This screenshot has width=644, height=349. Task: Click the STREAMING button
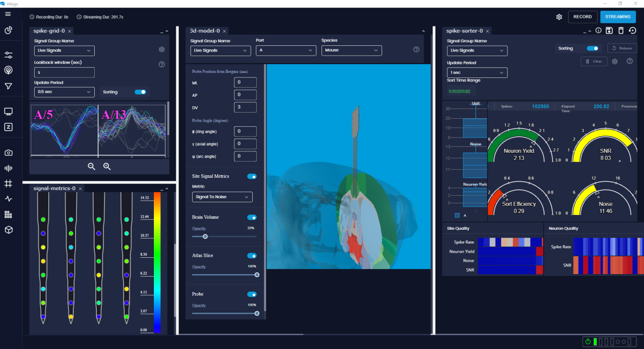coord(618,17)
